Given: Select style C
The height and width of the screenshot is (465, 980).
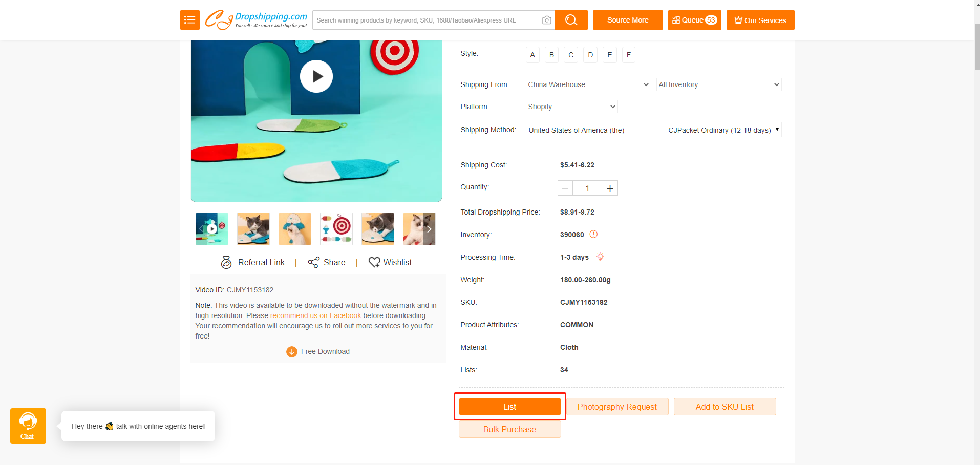Looking at the screenshot, I should (x=571, y=55).
